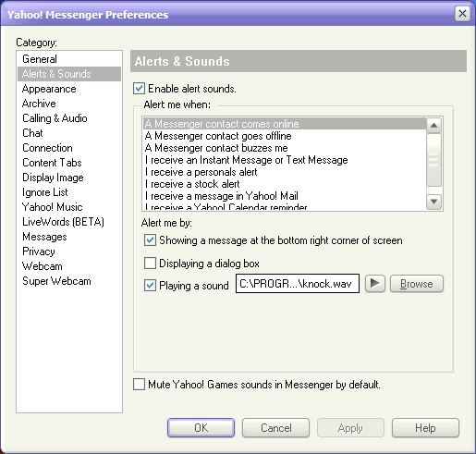This screenshot has width=476, height=454.
Task: Select 'A Messenger contact goes offline'
Action: 285,136
